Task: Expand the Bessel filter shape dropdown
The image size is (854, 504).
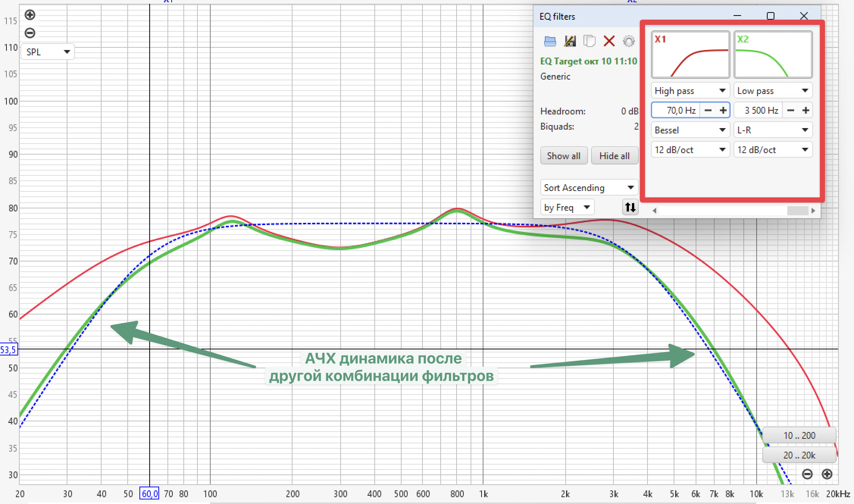Action: coord(690,130)
